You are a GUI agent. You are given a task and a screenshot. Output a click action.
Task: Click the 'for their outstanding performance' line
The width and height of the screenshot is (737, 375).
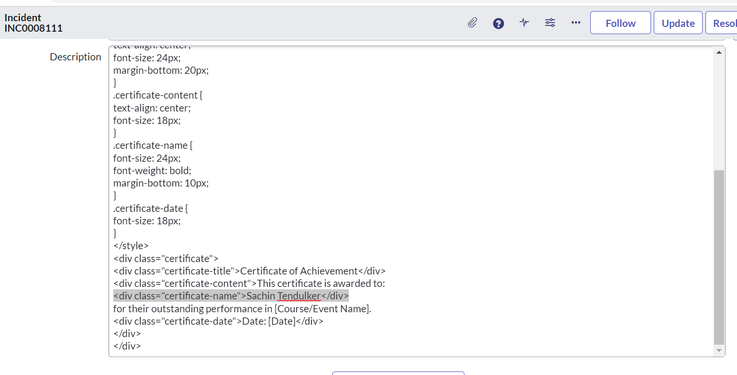click(242, 309)
